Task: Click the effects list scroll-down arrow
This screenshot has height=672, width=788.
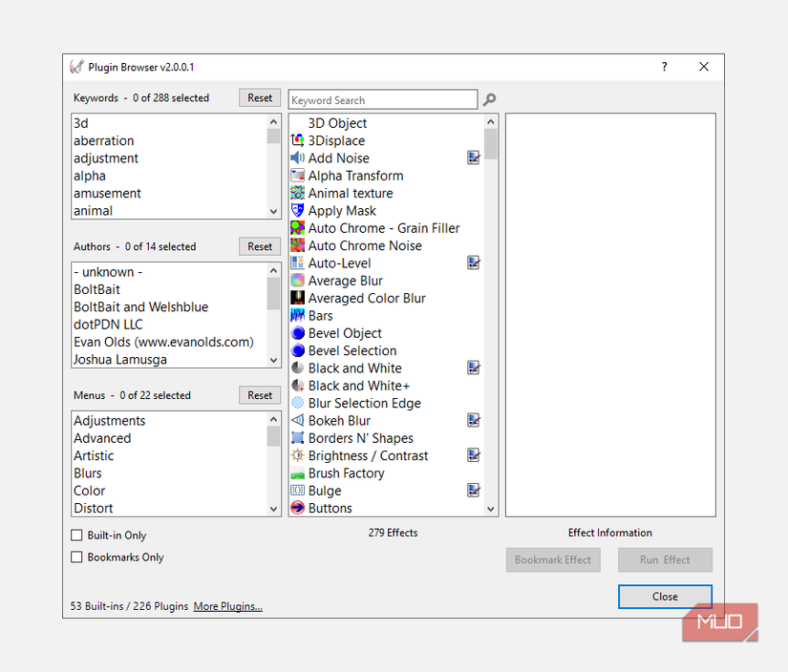Action: tap(490, 508)
